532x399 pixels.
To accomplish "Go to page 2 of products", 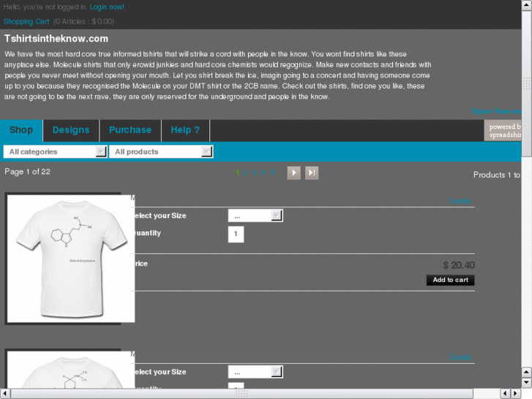I will [x=244, y=173].
